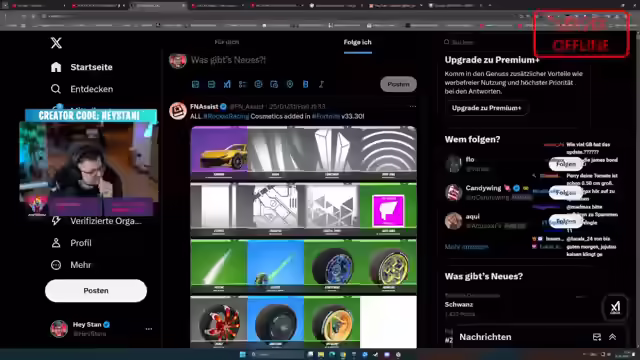This screenshot has height=360, width=640.
Task: Open Microsoft Edge from the taskbar
Action: [x=332, y=355]
